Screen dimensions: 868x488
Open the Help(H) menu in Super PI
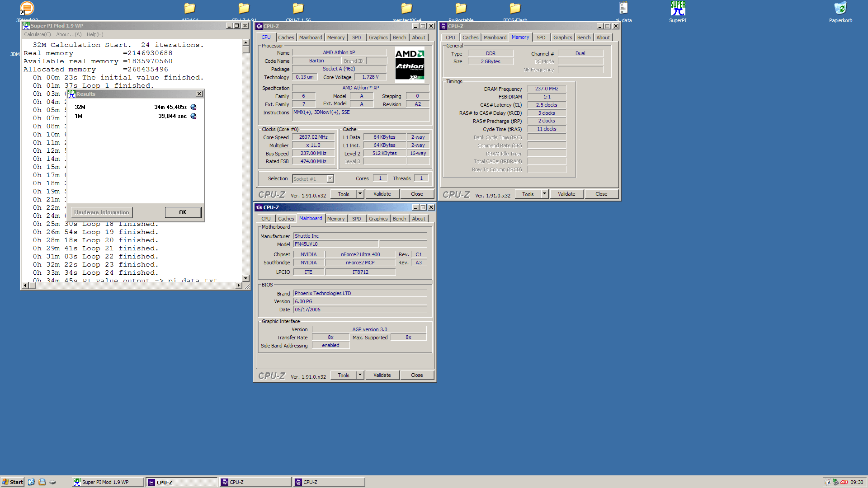pyautogui.click(x=95, y=34)
